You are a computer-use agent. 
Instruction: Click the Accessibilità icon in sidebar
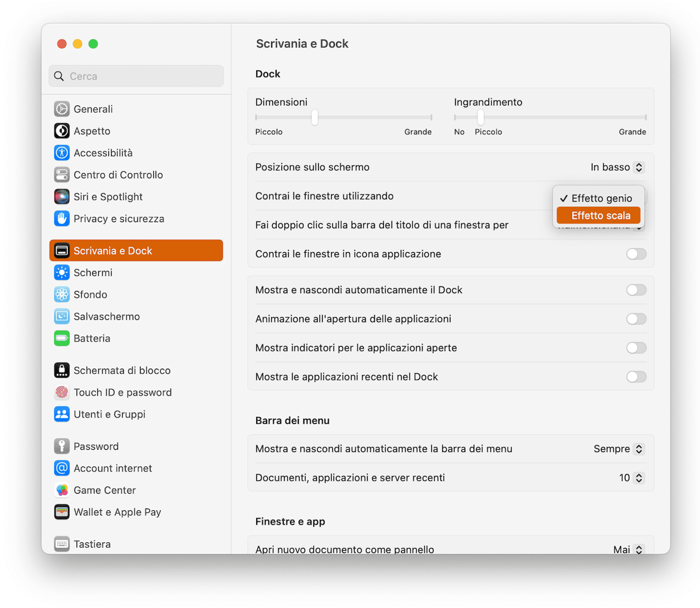[x=62, y=153]
